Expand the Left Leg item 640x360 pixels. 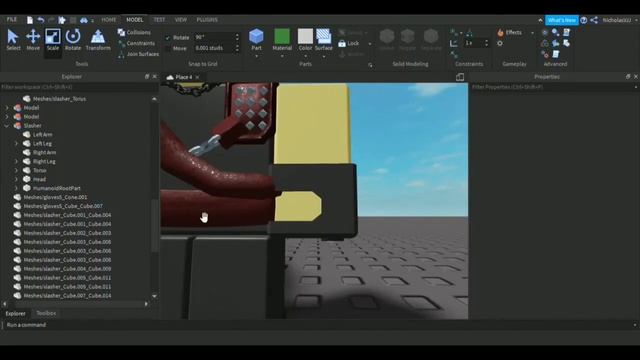(16, 144)
